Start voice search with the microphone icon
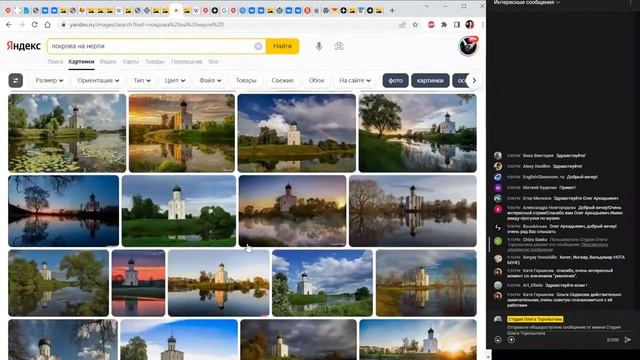The height and width of the screenshot is (360, 640). (x=319, y=46)
